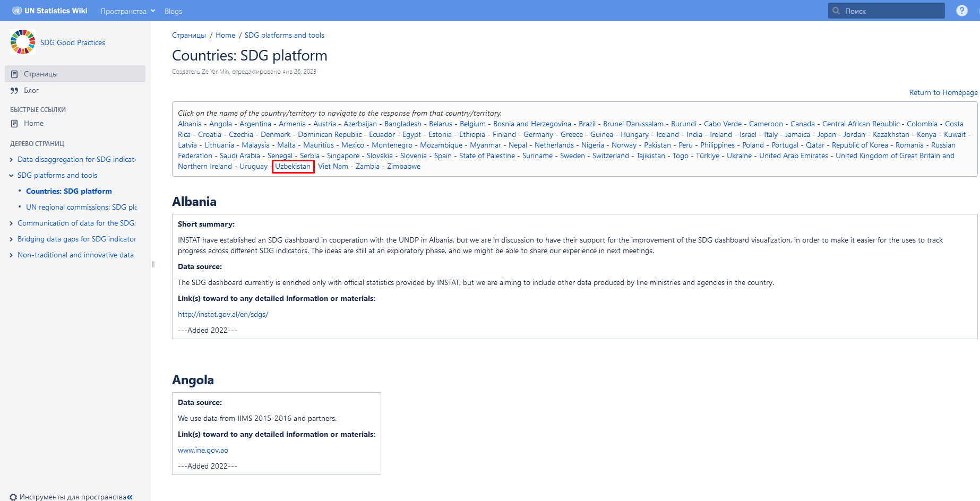
Task: Open Blogs in the top navigation
Action: [x=173, y=11]
